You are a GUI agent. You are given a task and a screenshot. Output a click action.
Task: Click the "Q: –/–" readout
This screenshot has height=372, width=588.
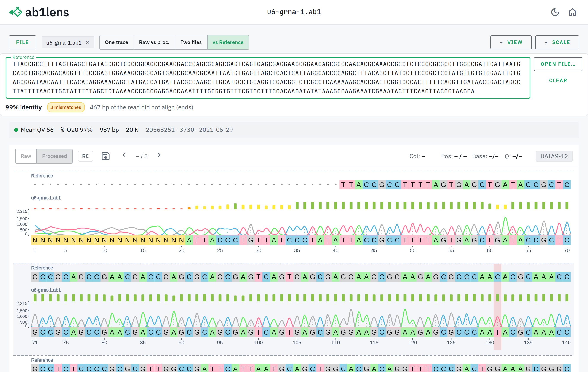click(x=513, y=156)
